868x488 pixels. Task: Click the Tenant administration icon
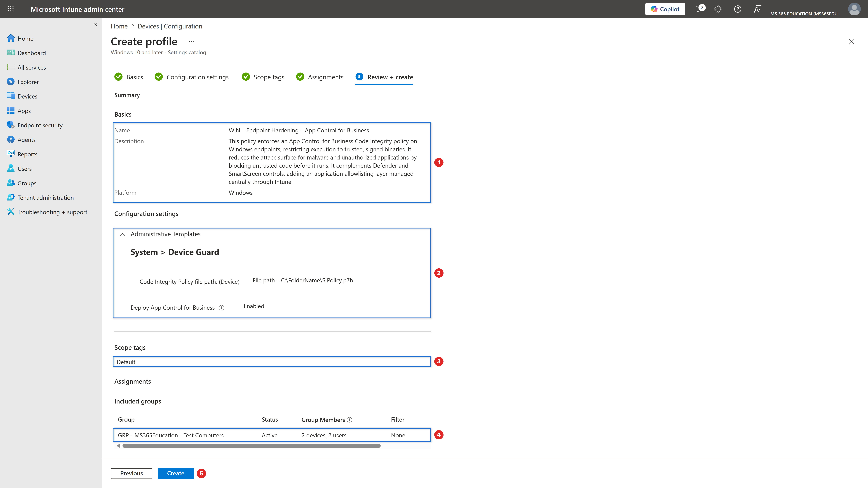point(11,197)
